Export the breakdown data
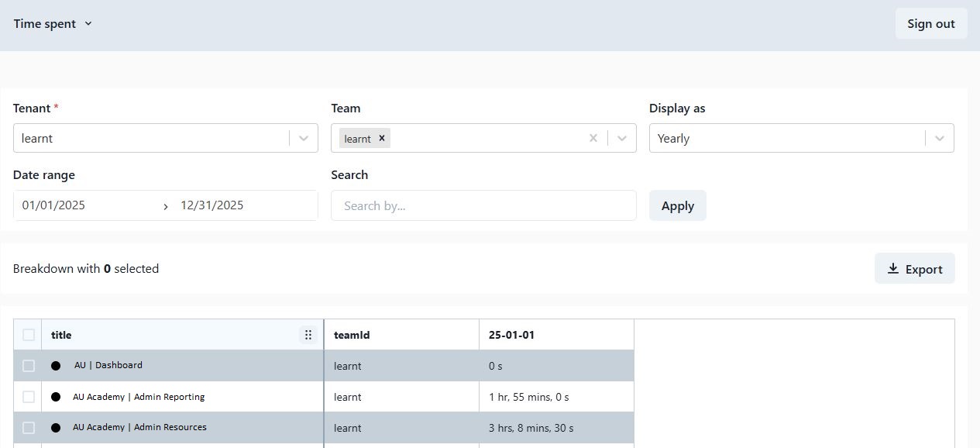The height and width of the screenshot is (448, 980). click(914, 268)
